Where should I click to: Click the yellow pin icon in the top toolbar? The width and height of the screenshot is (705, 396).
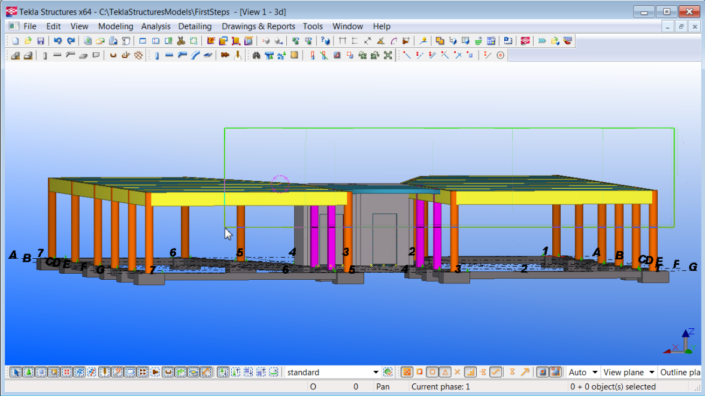coord(423,41)
